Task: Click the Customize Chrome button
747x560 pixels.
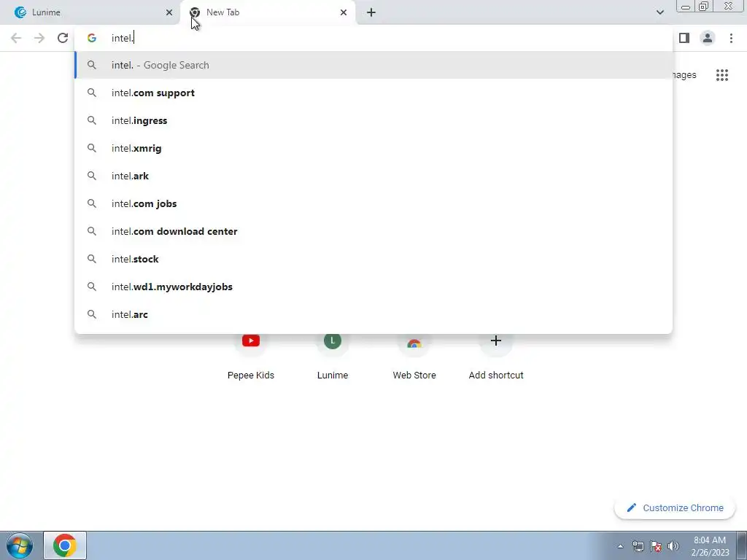Action: click(x=675, y=507)
